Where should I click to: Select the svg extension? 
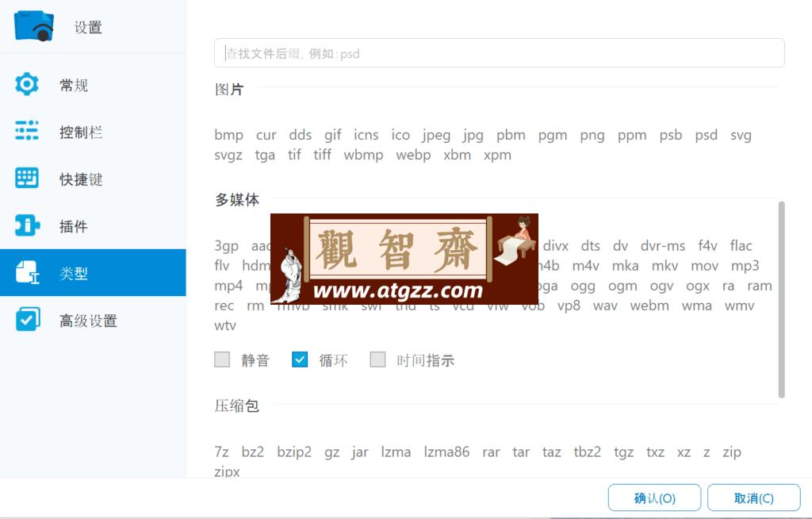[741, 136]
